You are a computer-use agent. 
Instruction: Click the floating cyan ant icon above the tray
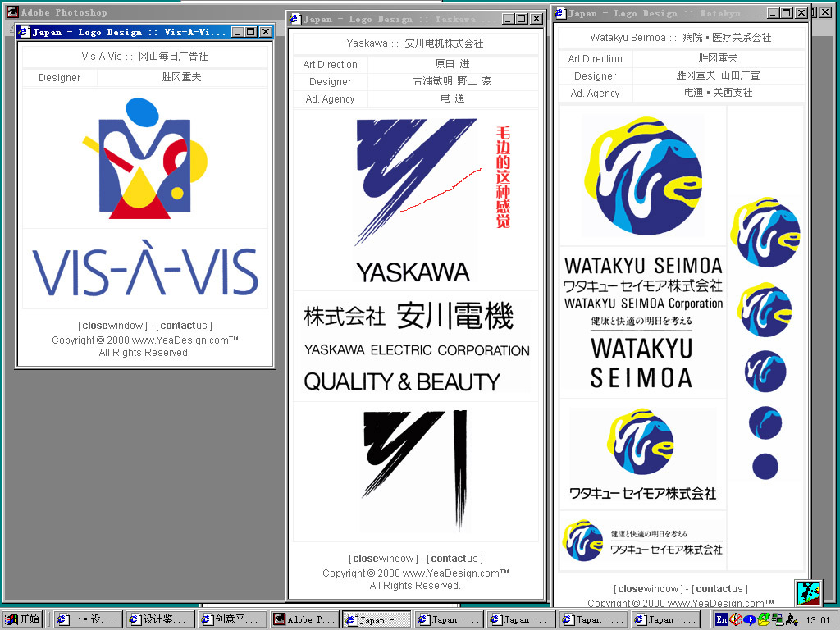pyautogui.click(x=808, y=593)
